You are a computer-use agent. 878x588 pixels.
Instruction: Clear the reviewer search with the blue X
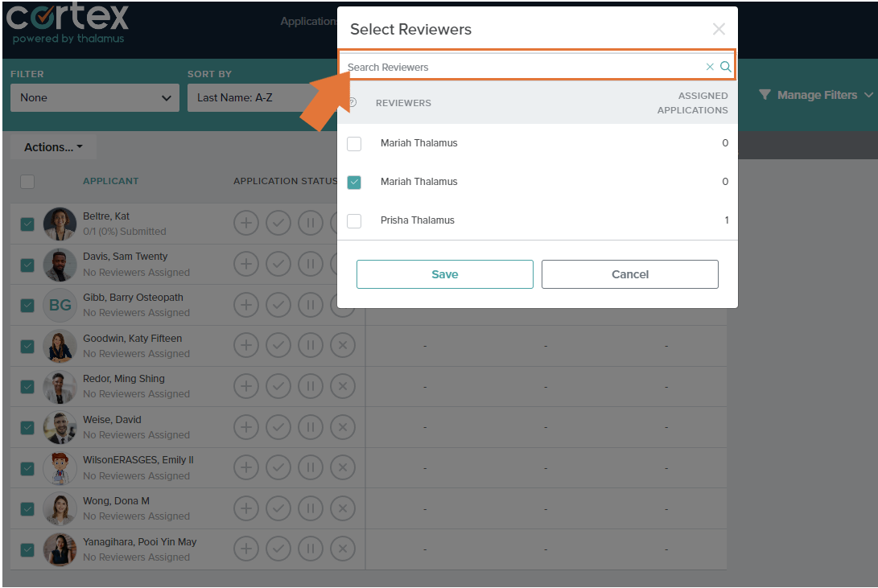tap(709, 67)
